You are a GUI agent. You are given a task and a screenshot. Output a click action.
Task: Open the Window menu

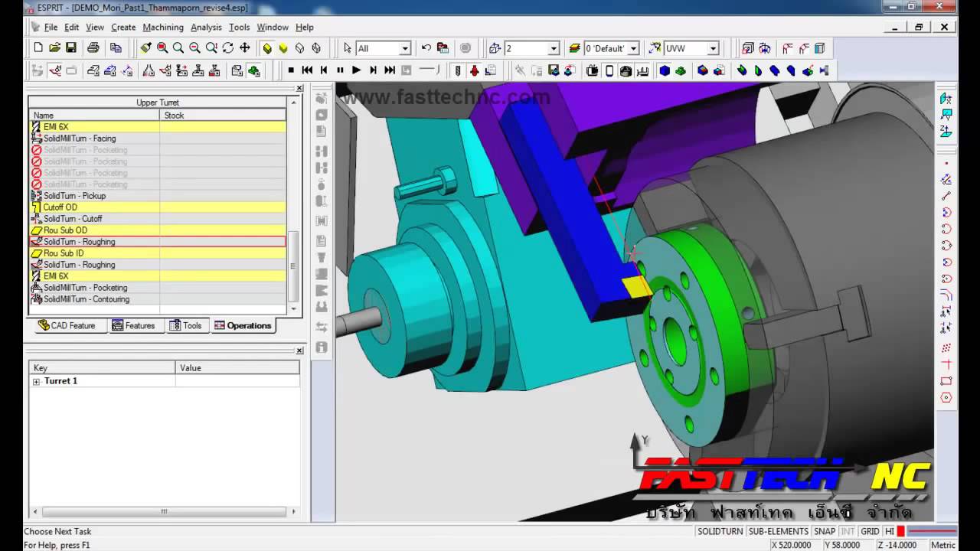coord(273,27)
